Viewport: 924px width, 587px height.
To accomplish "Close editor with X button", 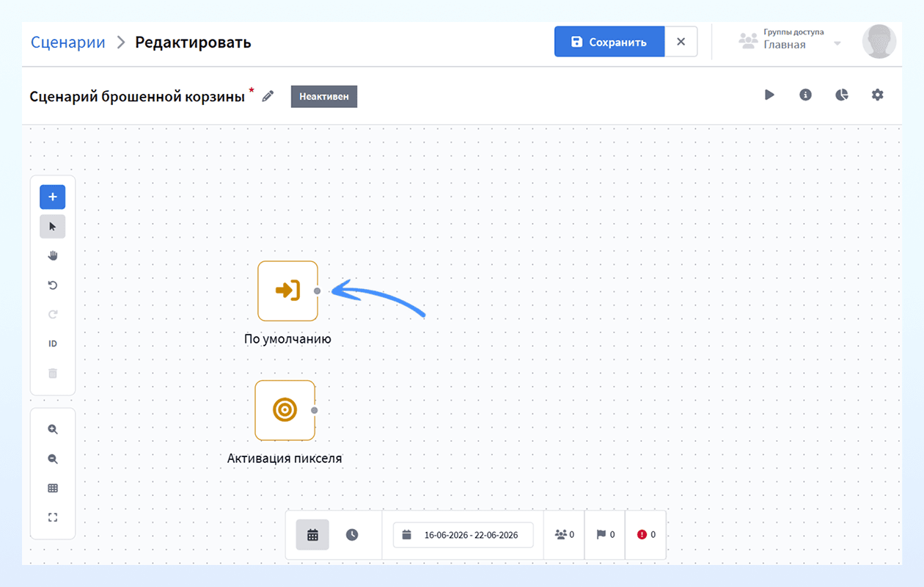I will [x=681, y=42].
